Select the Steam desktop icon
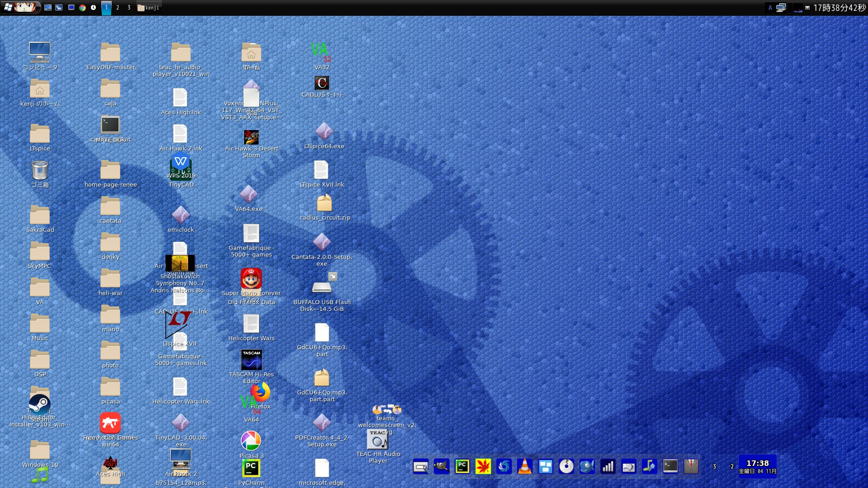 (x=40, y=404)
